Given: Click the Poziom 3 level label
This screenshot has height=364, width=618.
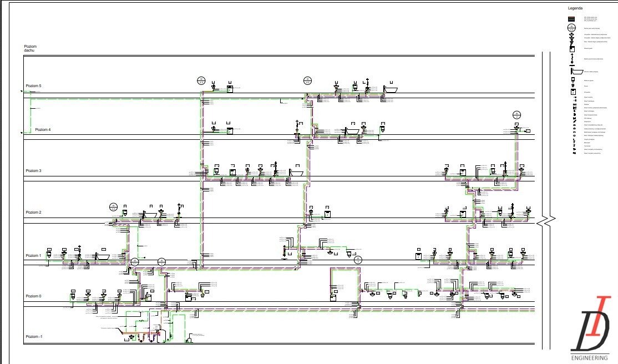Looking at the screenshot, I should point(33,171).
